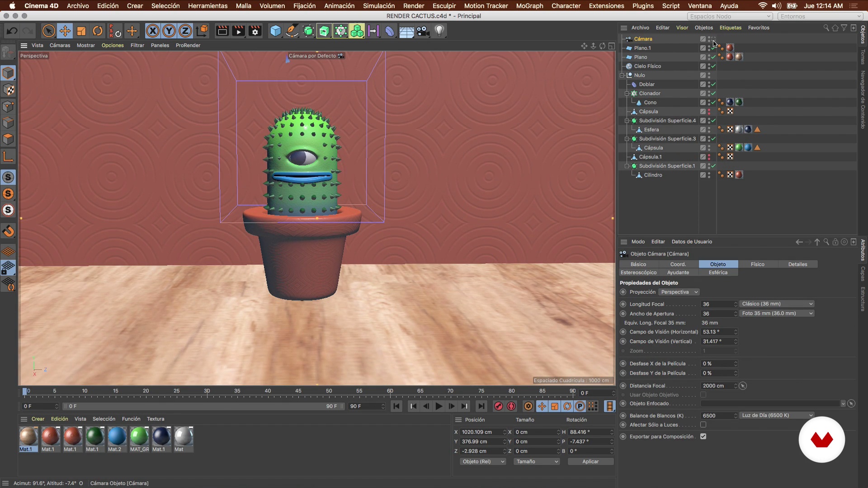Enable Model mode in left palette
The image size is (868, 488).
coord(9,73)
